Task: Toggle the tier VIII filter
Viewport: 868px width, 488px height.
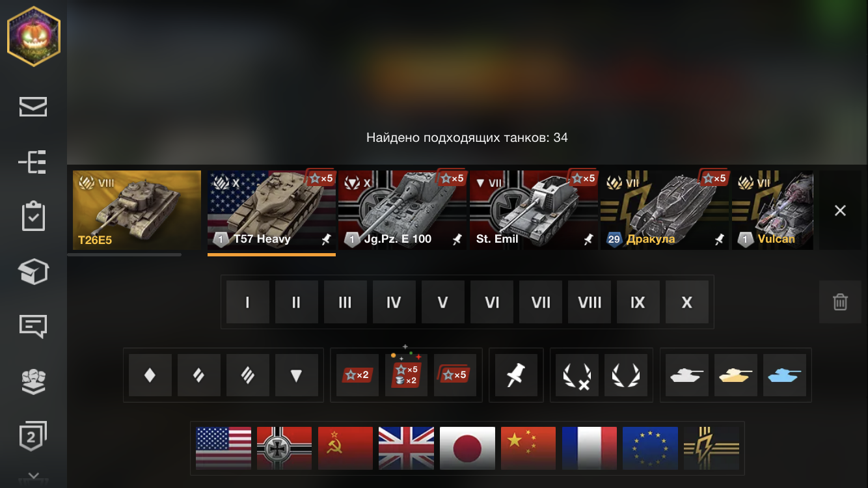Action: pyautogui.click(x=590, y=302)
